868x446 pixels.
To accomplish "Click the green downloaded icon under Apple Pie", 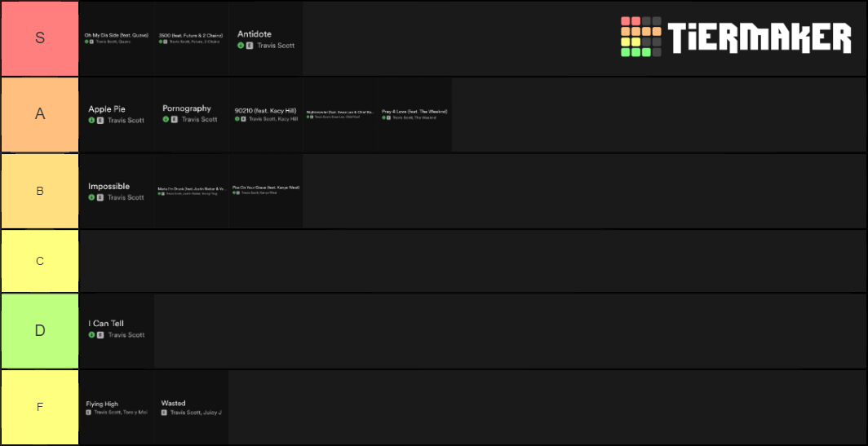I will point(91,120).
